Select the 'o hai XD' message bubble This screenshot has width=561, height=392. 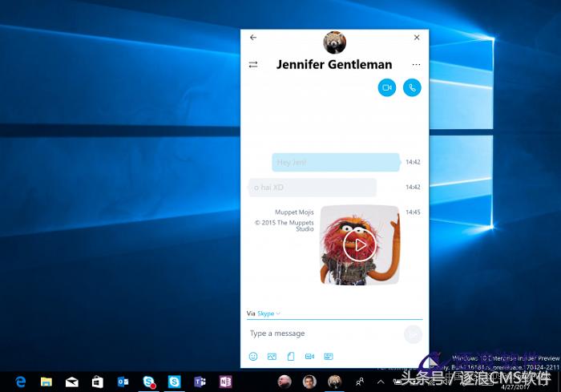coord(313,188)
